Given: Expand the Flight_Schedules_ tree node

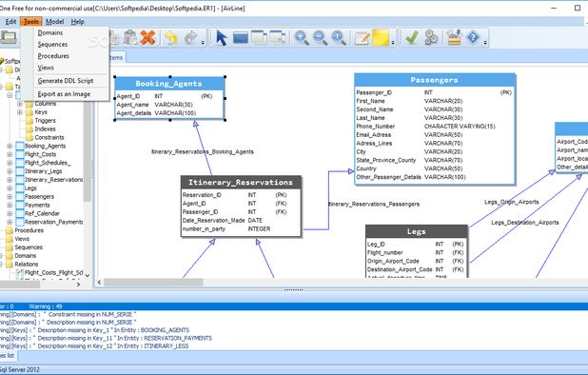Looking at the screenshot, I should tap(10, 163).
